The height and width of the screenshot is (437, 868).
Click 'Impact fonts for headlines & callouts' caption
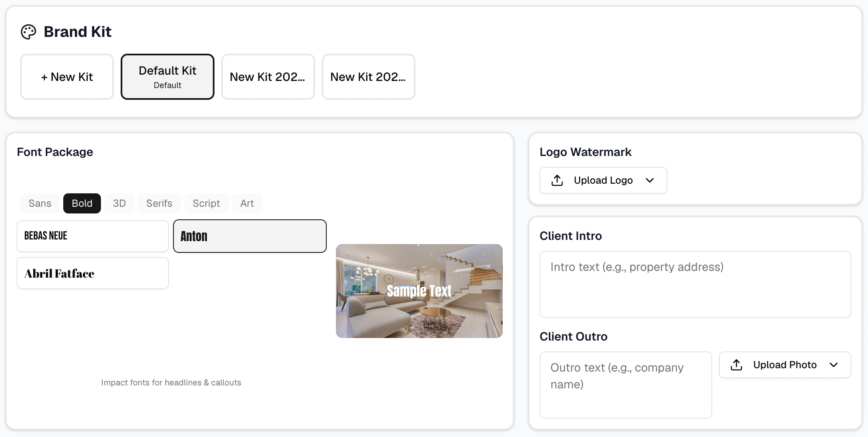tap(171, 382)
